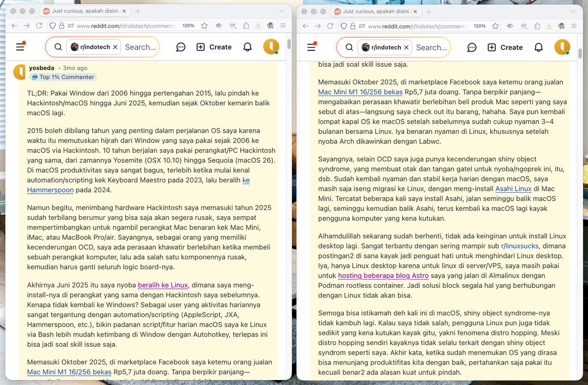This screenshot has width=588, height=385.
Task: Show downloads in the left browser window
Action: 258,26
